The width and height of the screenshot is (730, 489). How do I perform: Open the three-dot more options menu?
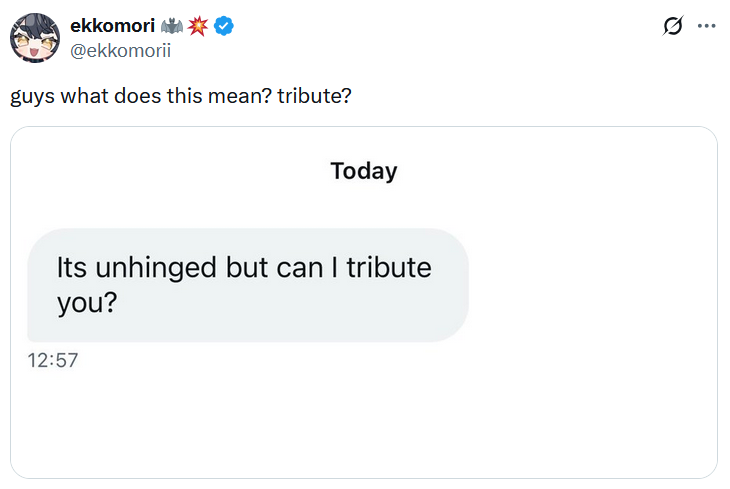click(x=706, y=27)
